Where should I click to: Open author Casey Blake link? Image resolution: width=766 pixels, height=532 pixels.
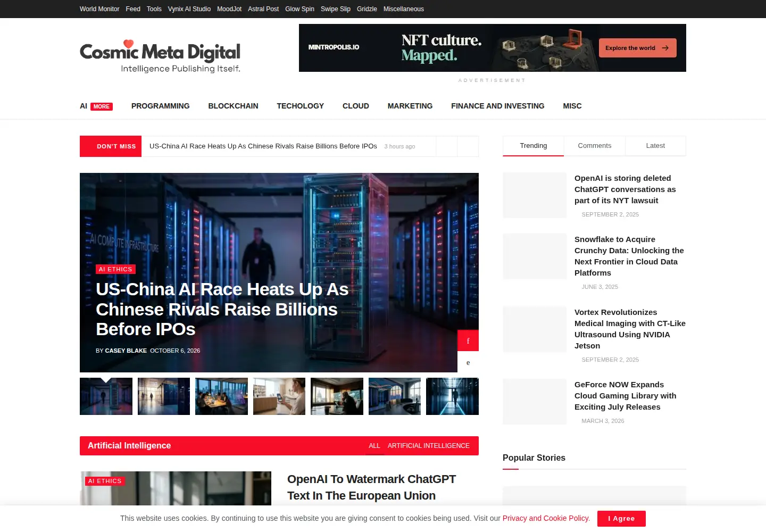tap(126, 351)
